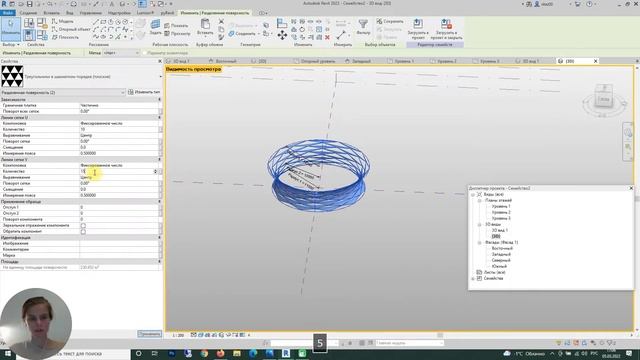Select Уровень 1 in project browser
640x360 pixels.
501,207
